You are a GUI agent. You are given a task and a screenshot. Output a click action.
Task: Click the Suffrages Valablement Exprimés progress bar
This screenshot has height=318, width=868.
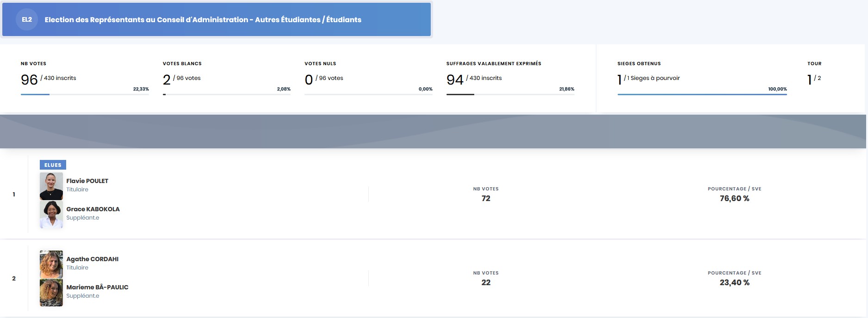[510, 94]
